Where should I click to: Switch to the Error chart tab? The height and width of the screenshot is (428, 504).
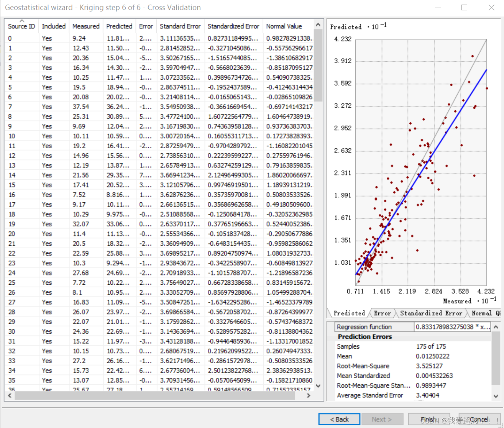click(x=382, y=313)
